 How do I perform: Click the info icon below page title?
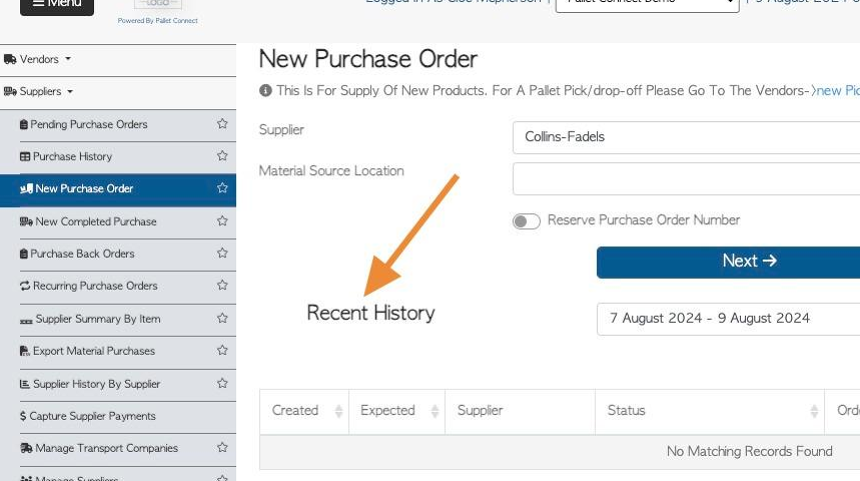[265, 90]
